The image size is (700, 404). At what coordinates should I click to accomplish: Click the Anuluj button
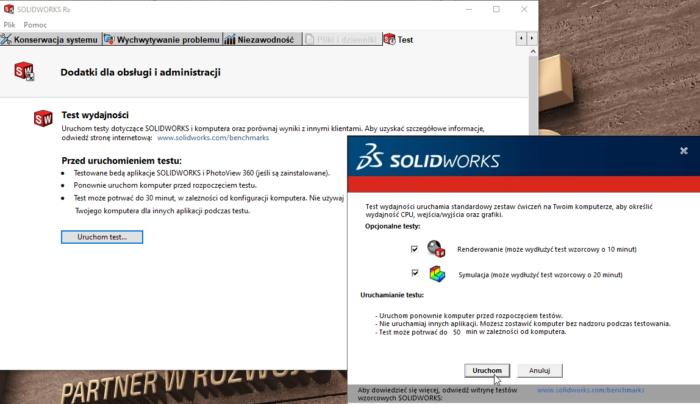coord(539,371)
